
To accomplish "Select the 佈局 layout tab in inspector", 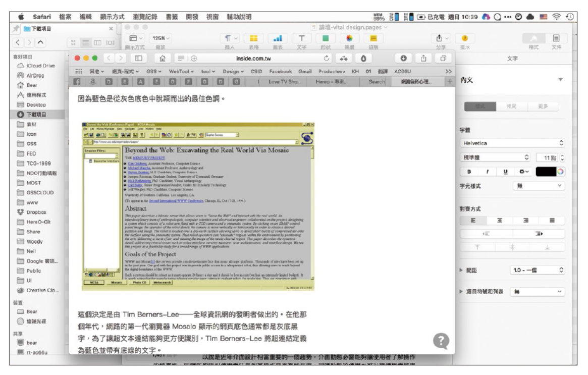I will click(511, 106).
